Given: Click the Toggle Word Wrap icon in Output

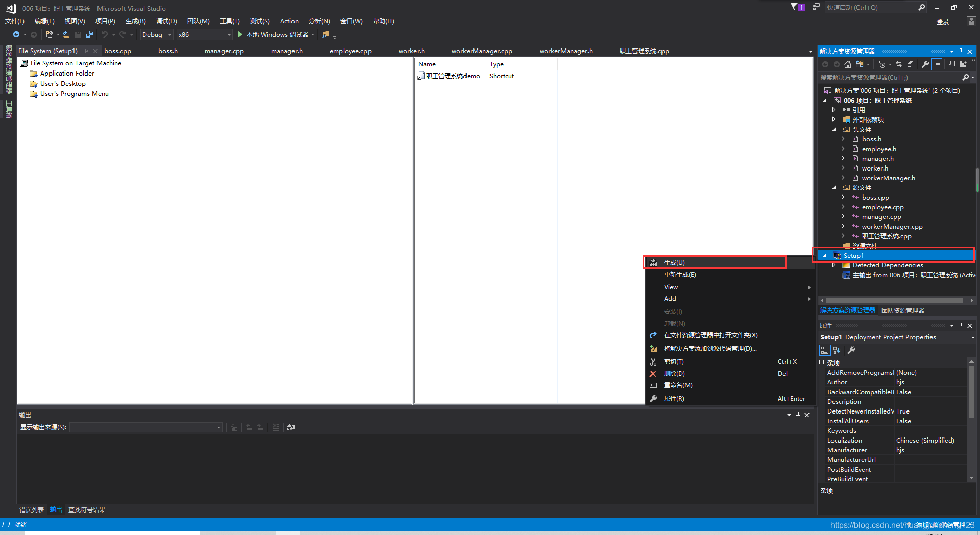Looking at the screenshot, I should point(291,428).
